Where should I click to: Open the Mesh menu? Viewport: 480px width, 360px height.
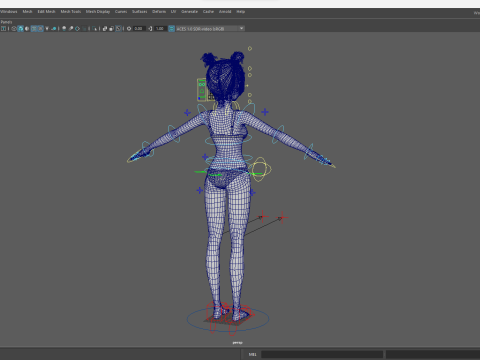tap(27, 12)
